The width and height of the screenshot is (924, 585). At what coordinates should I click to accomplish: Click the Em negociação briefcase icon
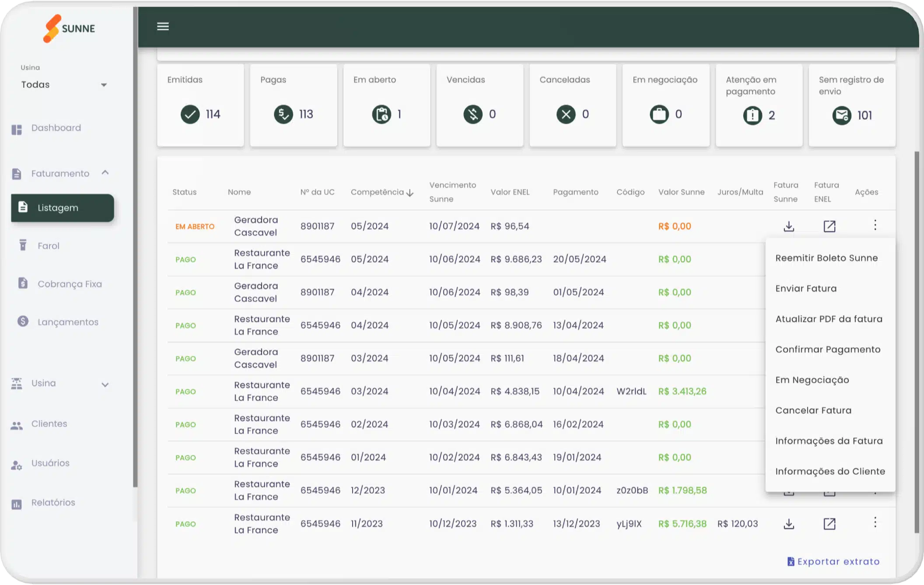659,114
